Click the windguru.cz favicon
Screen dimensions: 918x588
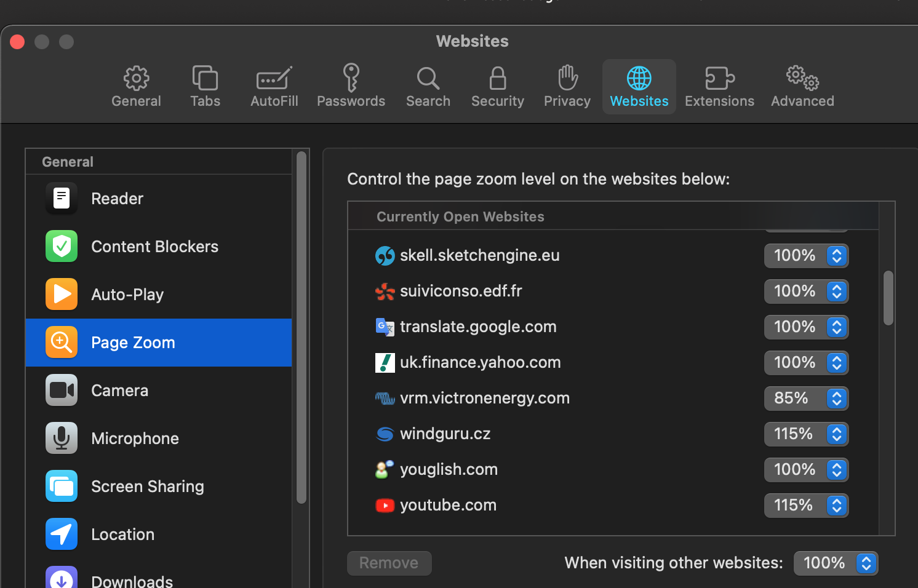pos(385,434)
